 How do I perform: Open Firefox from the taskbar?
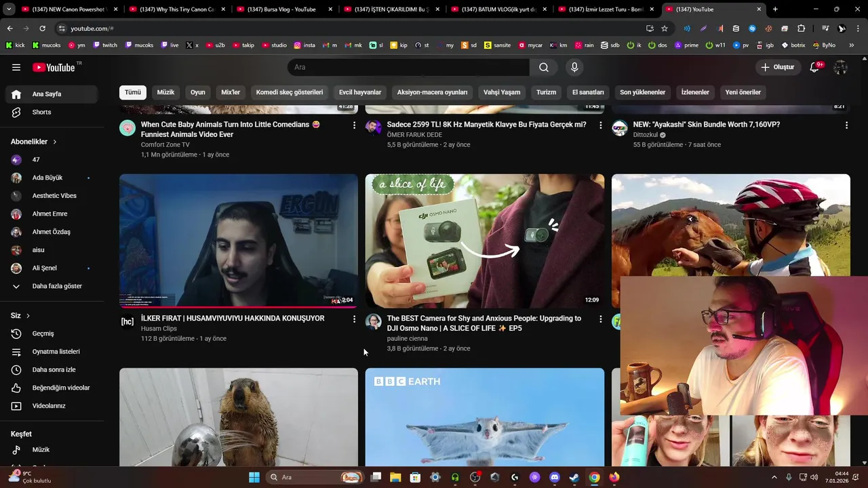(x=614, y=477)
